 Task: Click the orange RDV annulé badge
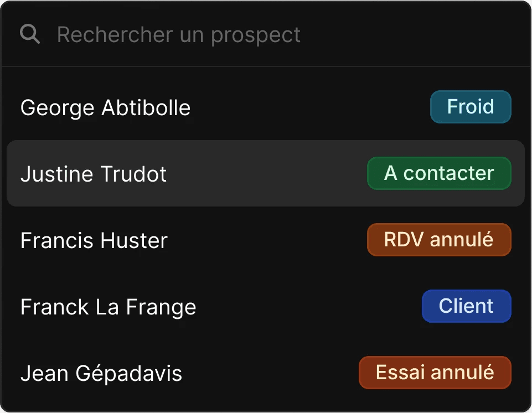439,240
